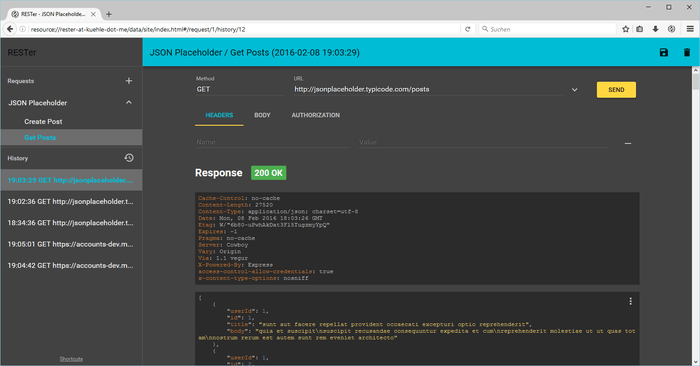Viewport: 700px width, 366px height.
Task: Open the Method GET field
Action: pyautogui.click(x=240, y=89)
